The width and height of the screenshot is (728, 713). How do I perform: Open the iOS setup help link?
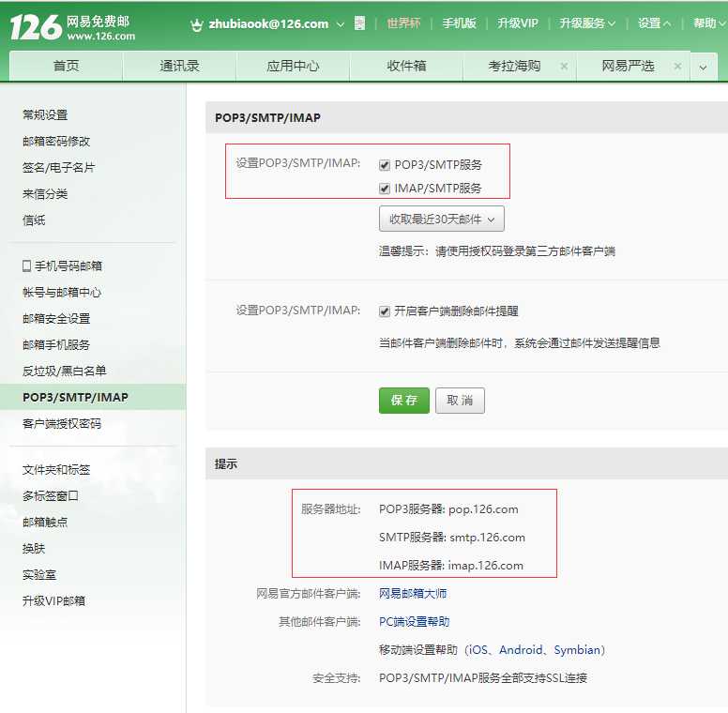478,650
